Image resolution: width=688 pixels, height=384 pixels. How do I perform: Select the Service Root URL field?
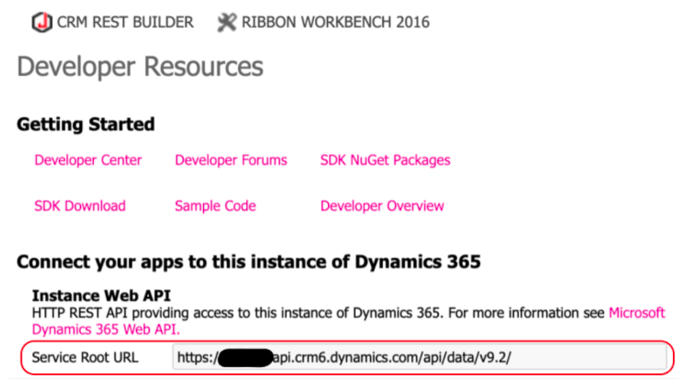tap(420, 357)
